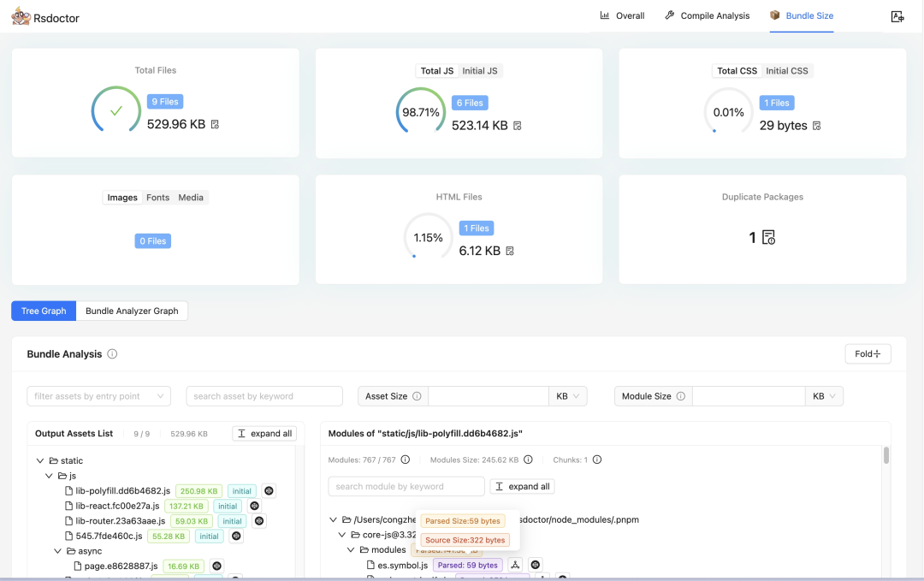The image size is (924, 581).
Task: Click module graph icon next to es.symbol.js
Action: pos(515,565)
